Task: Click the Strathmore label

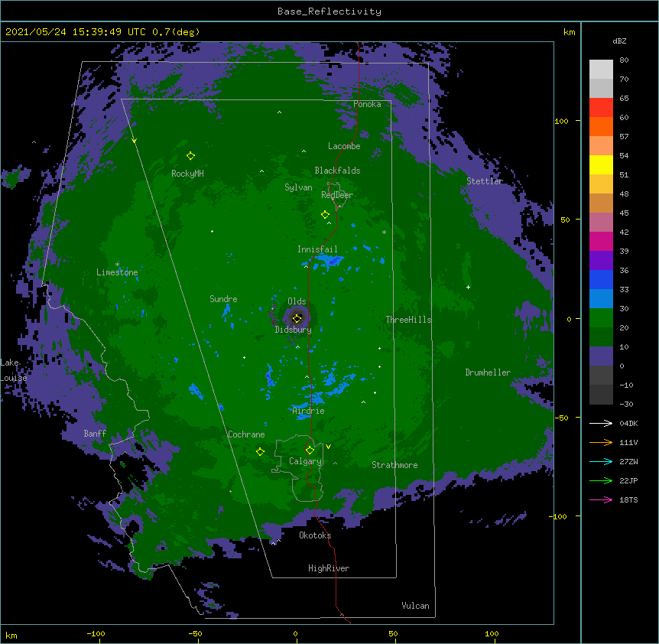Action: coord(394,465)
